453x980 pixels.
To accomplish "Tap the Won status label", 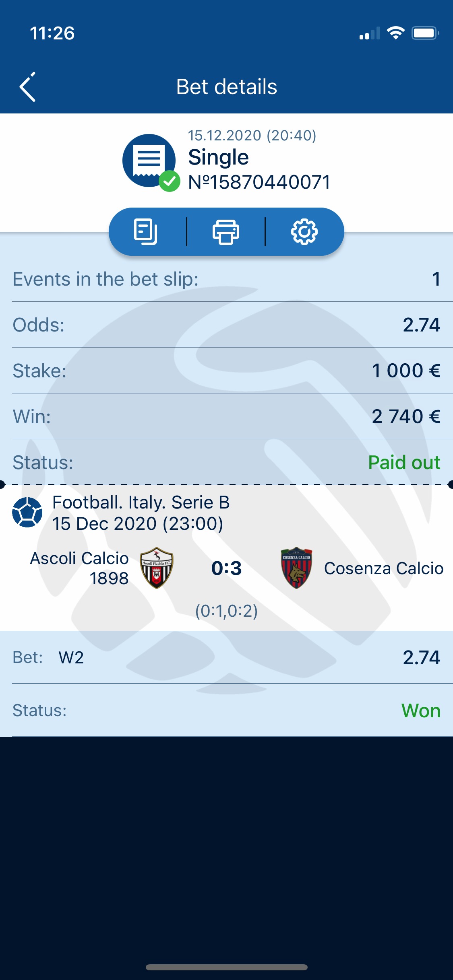I will (x=421, y=710).
